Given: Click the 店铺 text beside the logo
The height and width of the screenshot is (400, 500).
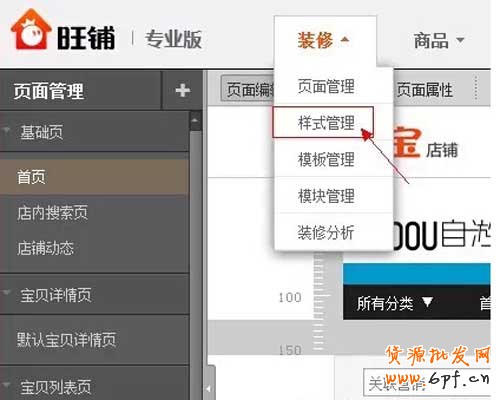Looking at the screenshot, I should (442, 150).
